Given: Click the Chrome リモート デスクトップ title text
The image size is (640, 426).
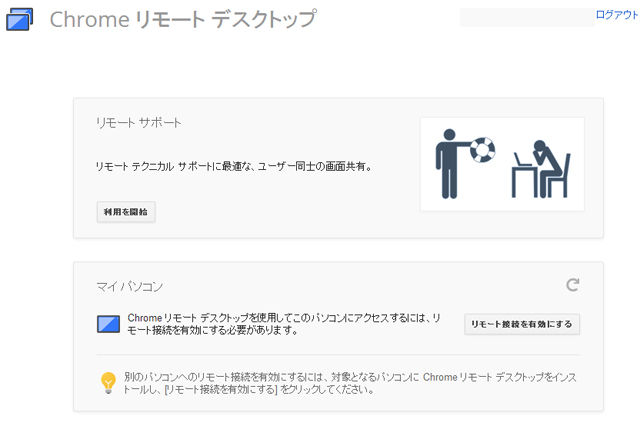Looking at the screenshot, I should (183, 19).
